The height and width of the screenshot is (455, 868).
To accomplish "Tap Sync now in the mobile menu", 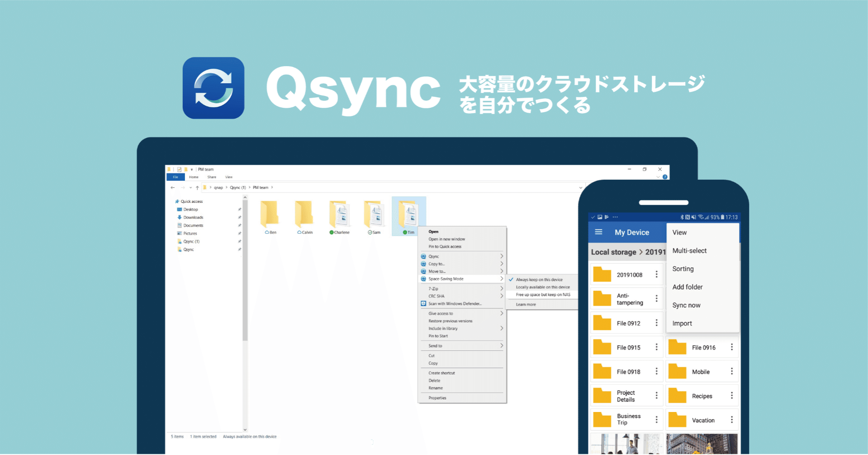I will [686, 305].
